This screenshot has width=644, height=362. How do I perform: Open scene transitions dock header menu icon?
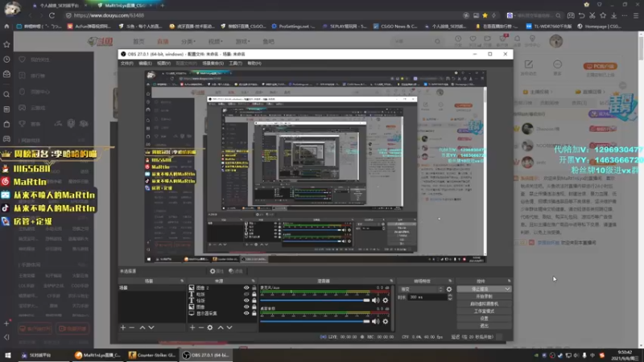click(450, 281)
